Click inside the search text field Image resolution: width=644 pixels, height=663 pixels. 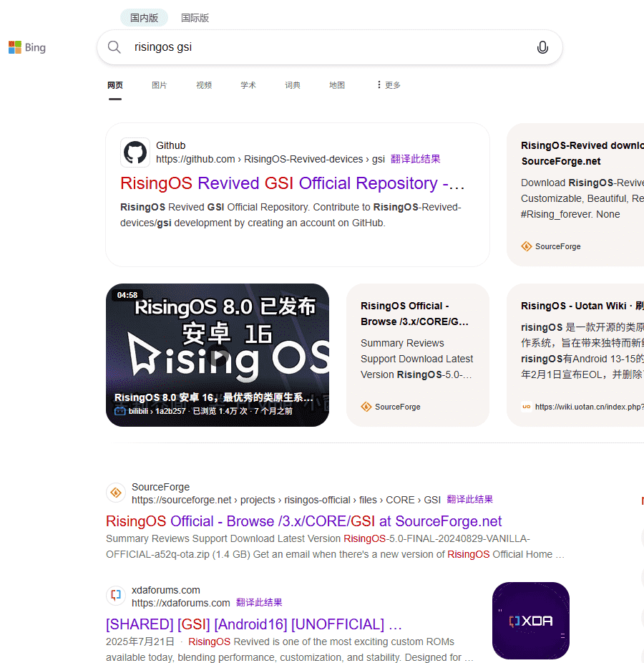[x=322, y=47]
